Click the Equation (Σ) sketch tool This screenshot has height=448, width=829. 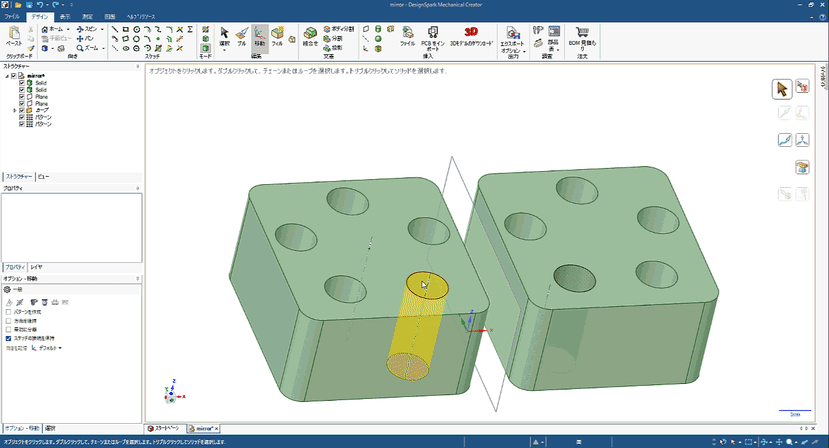[x=190, y=30]
